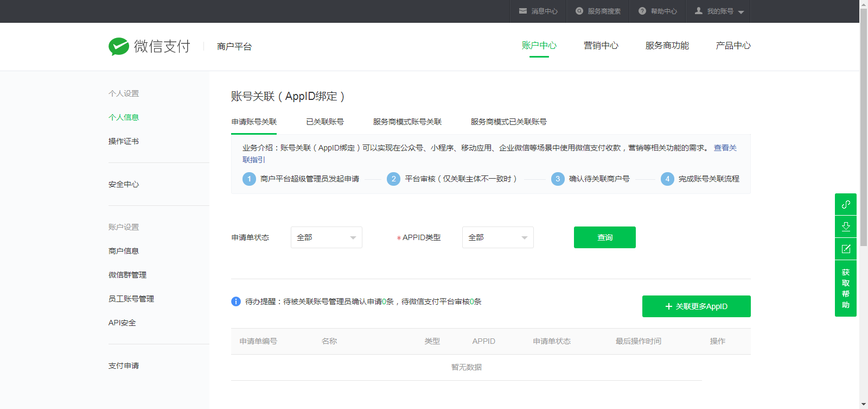Click the help center question icon
868x409 pixels.
coord(642,11)
